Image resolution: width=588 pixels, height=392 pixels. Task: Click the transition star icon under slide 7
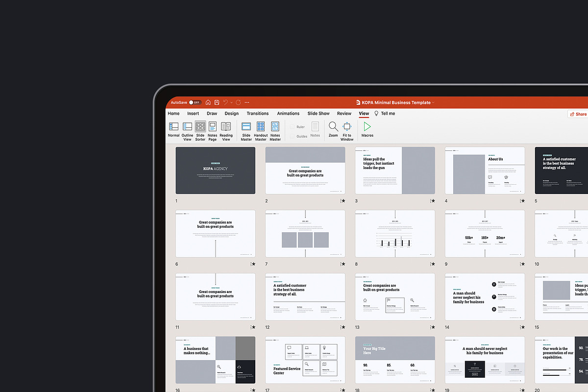[343, 264]
